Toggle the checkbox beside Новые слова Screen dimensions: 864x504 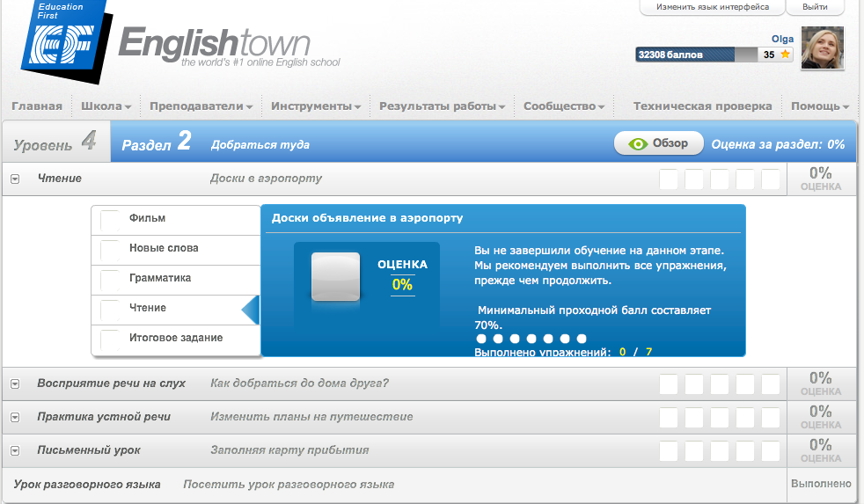pyautogui.click(x=110, y=250)
